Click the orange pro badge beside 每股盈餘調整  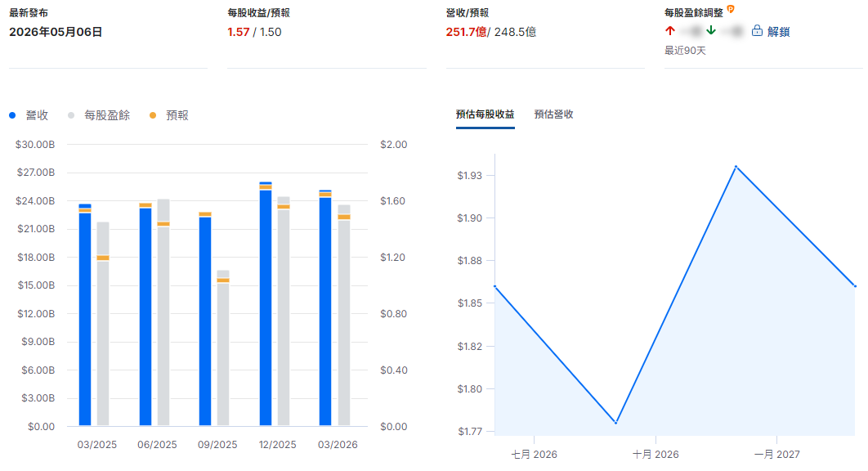point(731,9)
